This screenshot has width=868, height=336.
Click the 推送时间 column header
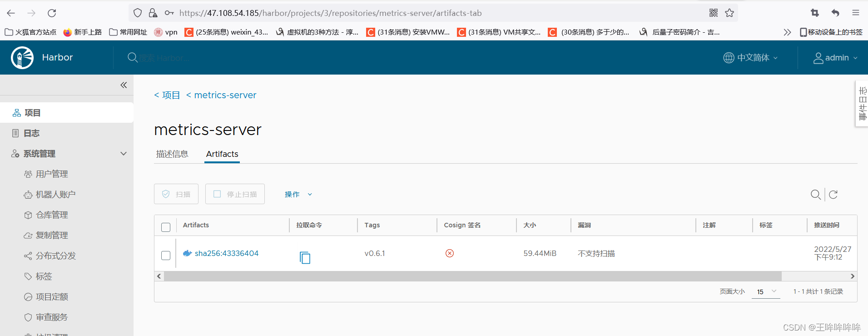click(827, 225)
